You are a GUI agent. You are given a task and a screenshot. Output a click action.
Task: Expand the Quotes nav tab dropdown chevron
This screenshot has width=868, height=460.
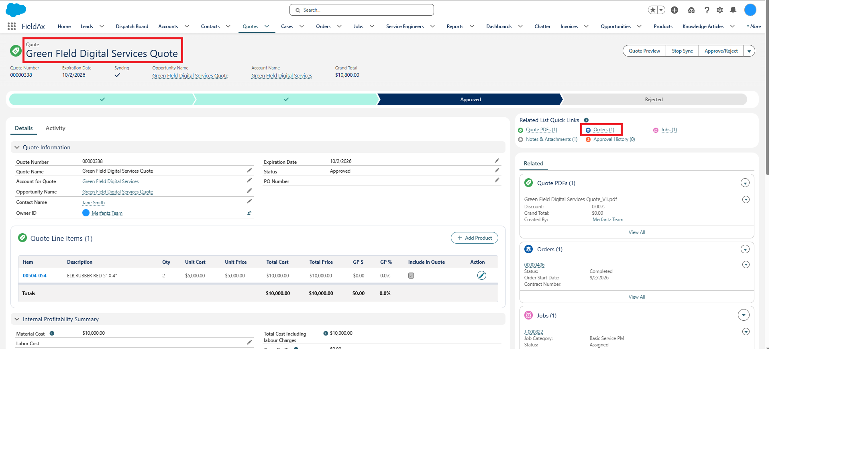pos(267,26)
